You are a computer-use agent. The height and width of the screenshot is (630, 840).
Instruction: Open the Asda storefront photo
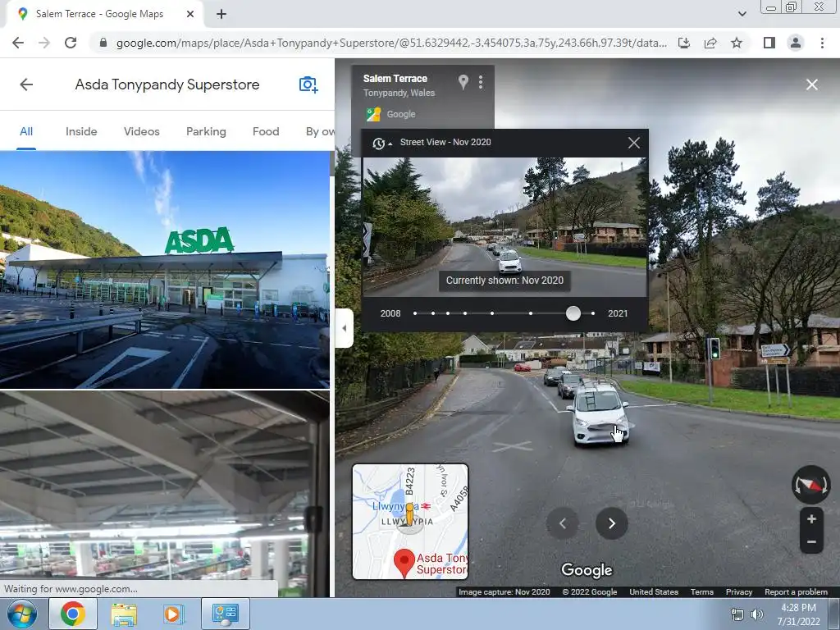pyautogui.click(x=165, y=269)
